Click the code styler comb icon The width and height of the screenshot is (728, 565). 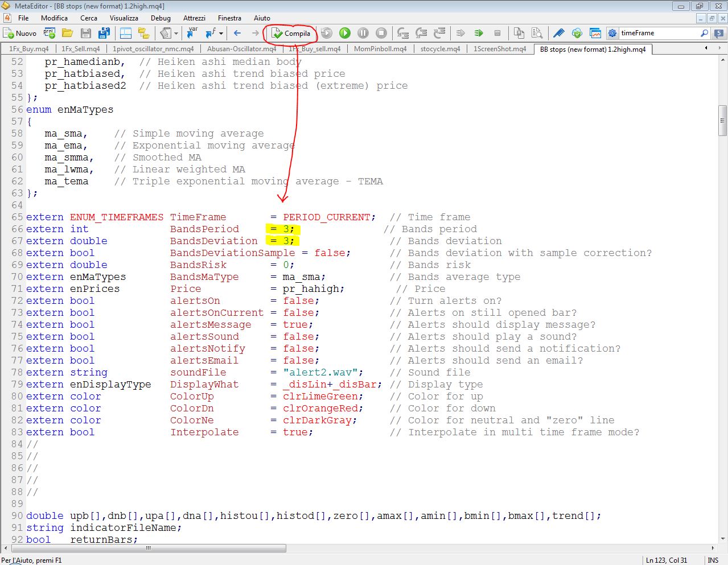558,33
